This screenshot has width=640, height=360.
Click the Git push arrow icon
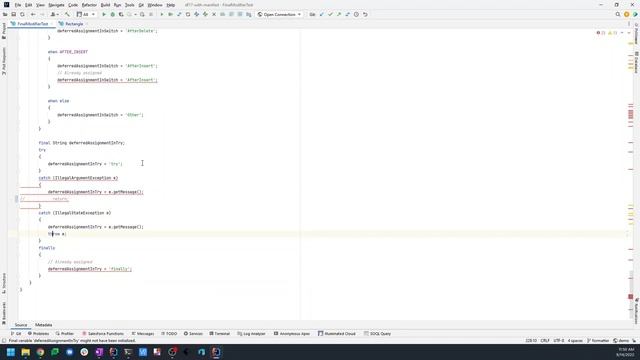click(x=339, y=14)
